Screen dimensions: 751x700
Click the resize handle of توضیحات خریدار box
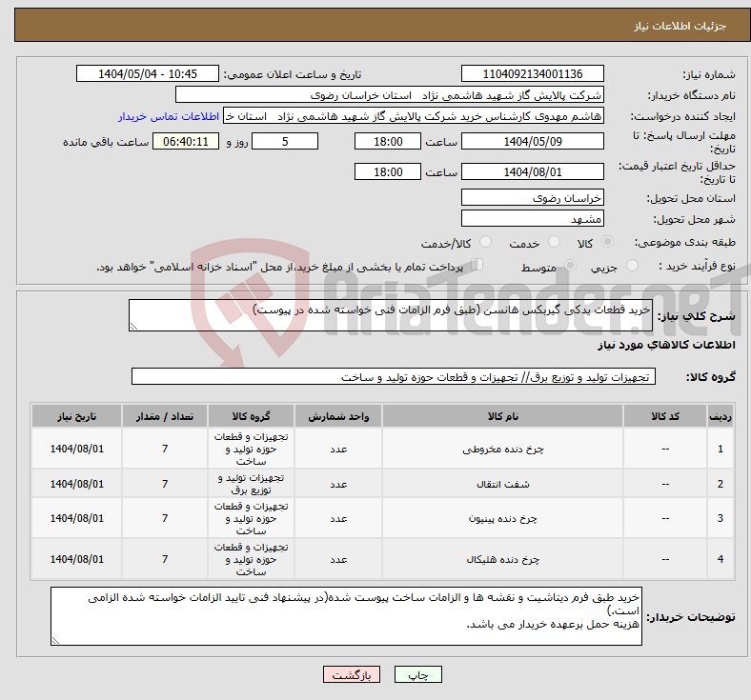click(55, 641)
